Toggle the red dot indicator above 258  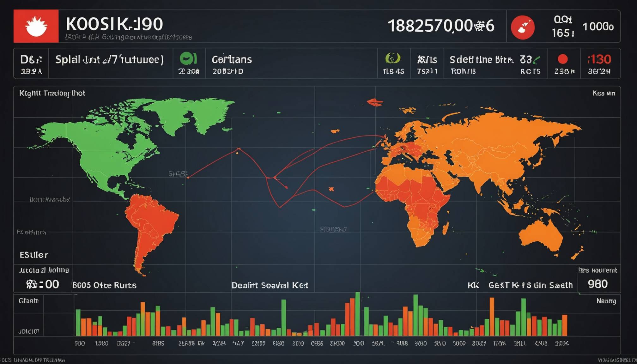563,59
